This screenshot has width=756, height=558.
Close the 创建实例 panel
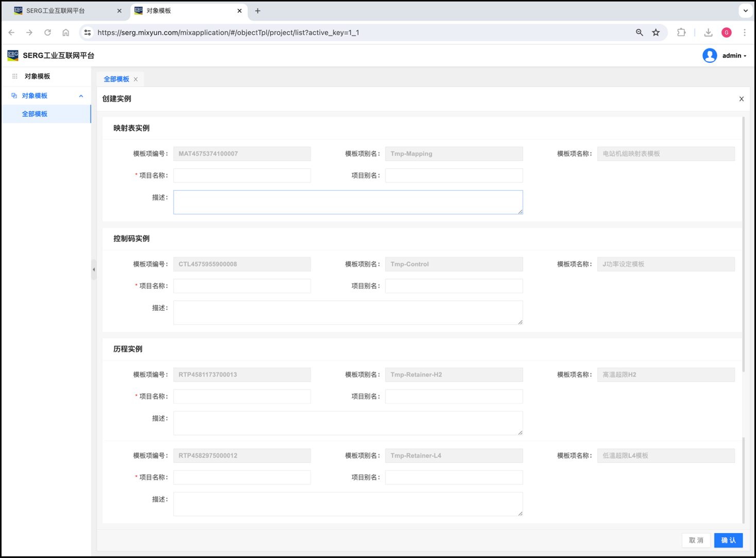point(742,99)
